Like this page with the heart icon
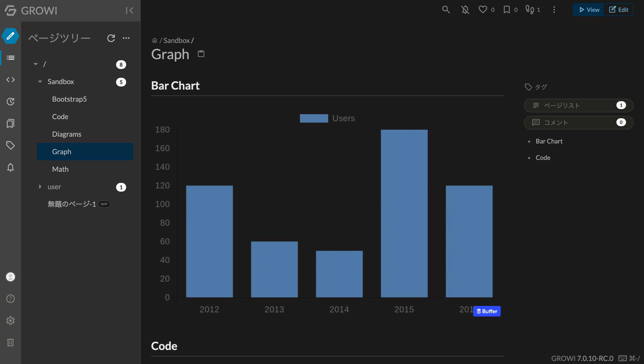Viewport: 644px width, 364px height. coord(483,10)
